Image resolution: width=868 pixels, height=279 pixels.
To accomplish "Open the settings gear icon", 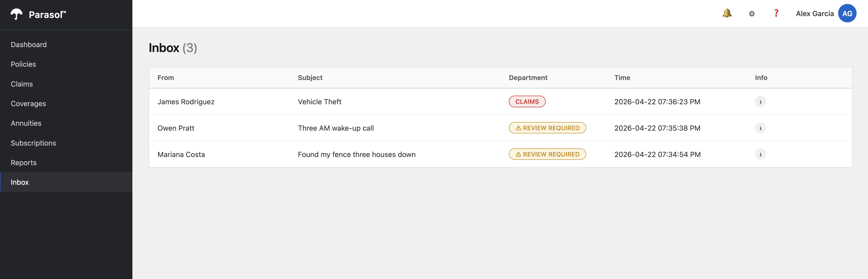I will 751,14.
